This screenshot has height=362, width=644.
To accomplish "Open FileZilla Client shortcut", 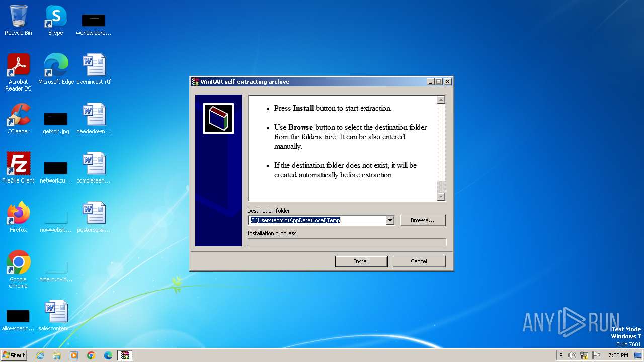I will tap(18, 168).
